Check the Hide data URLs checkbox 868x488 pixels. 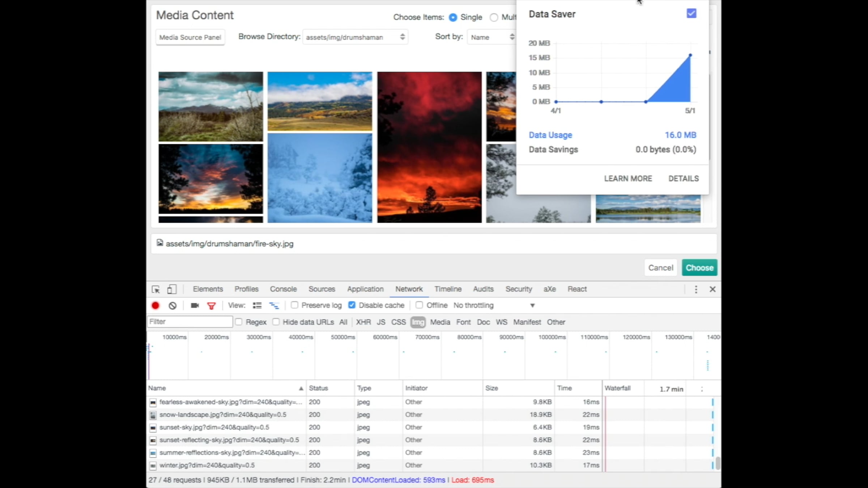(x=276, y=322)
